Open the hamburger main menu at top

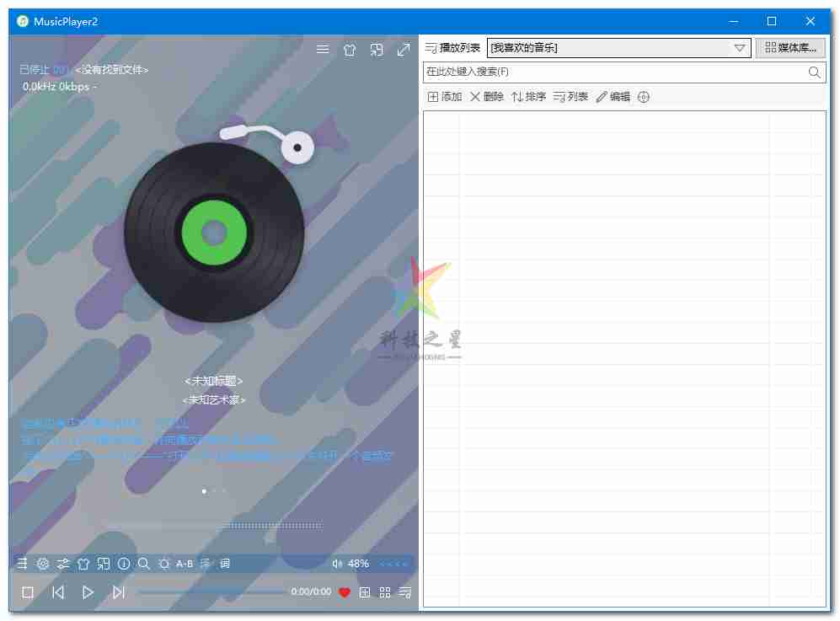pos(323,50)
